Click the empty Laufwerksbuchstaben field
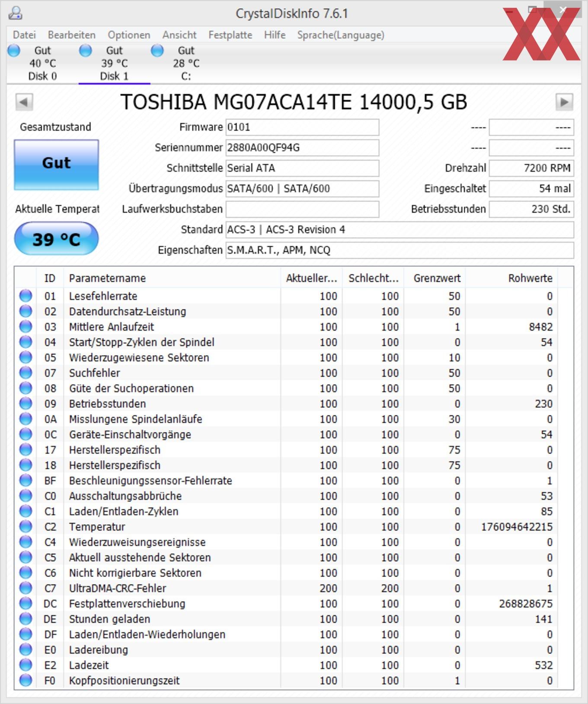The width and height of the screenshot is (588, 704). 302,209
